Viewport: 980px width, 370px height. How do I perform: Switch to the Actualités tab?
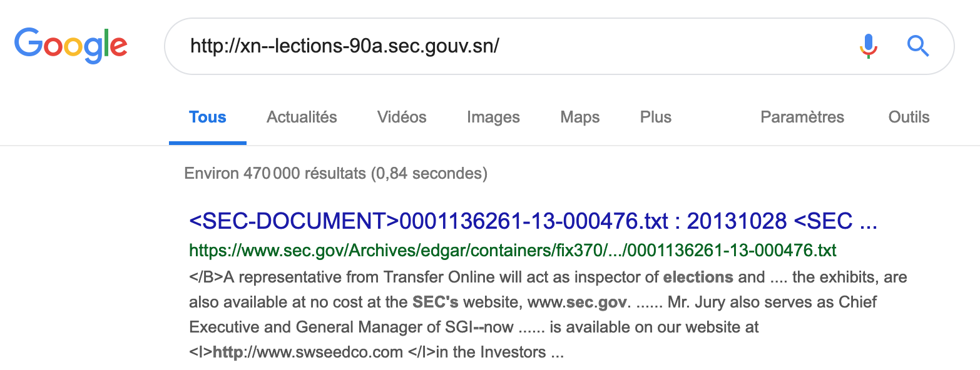click(x=302, y=117)
